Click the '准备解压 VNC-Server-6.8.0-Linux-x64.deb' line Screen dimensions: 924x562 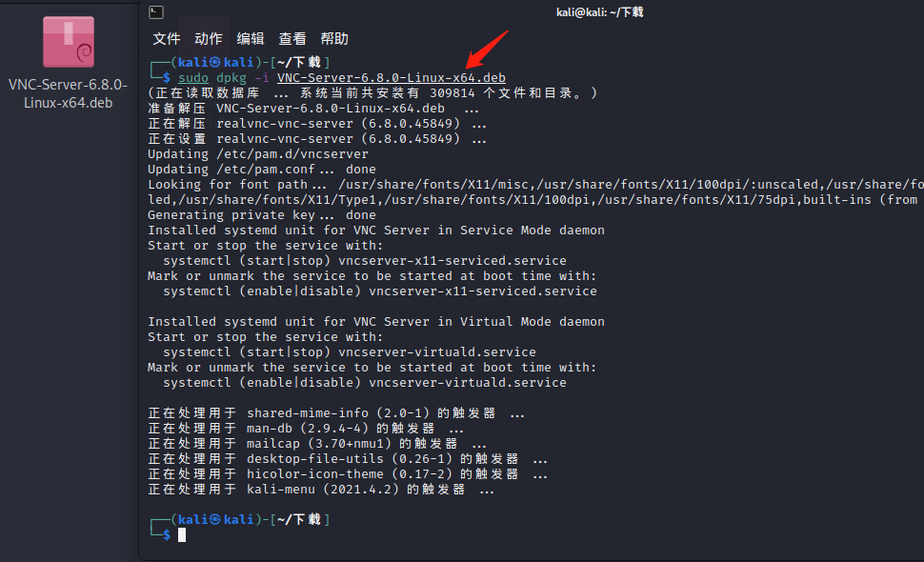point(312,109)
